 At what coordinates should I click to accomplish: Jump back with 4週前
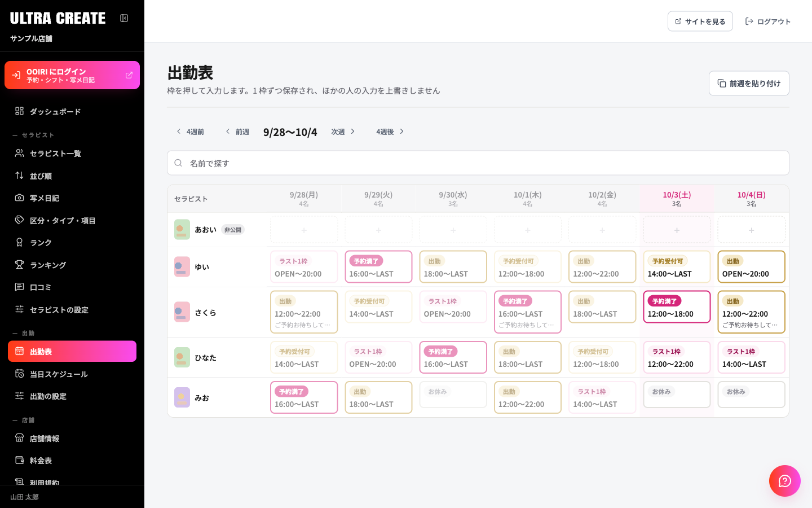pyautogui.click(x=190, y=132)
